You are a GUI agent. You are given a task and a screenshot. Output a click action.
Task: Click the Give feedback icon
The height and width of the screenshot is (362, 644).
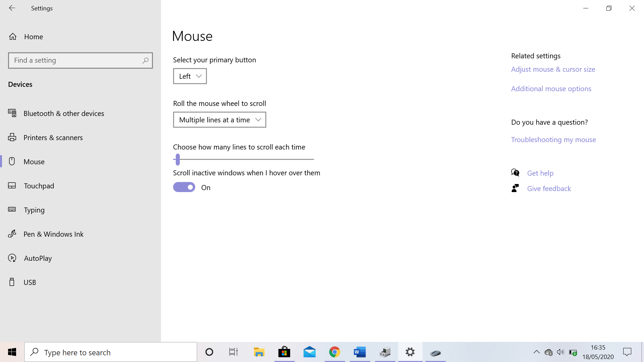[x=515, y=188]
